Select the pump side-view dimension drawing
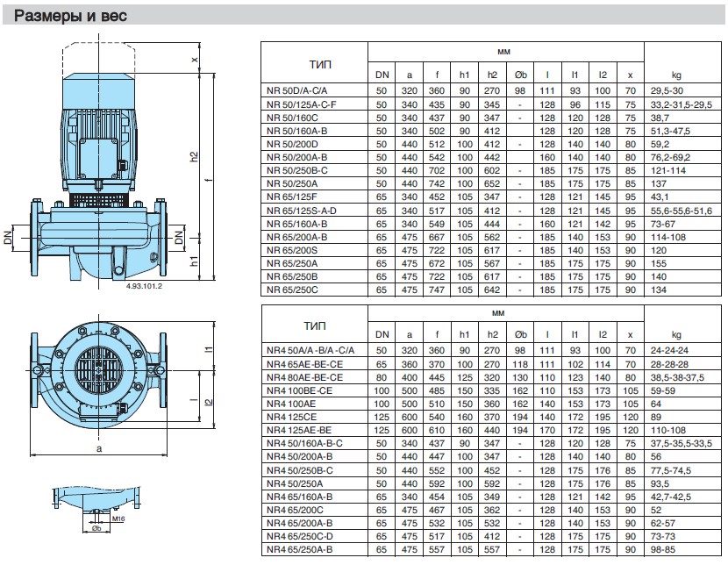This screenshot has height=565, width=728. 111,161
